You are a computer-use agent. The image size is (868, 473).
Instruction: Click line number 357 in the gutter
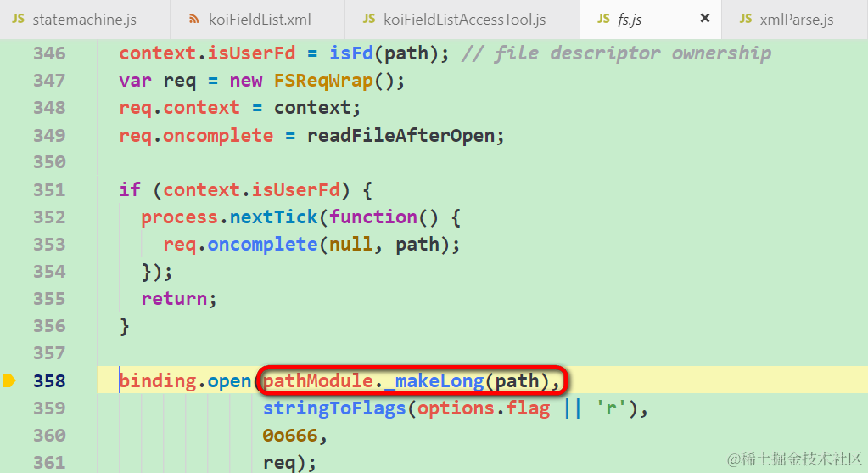click(49, 352)
